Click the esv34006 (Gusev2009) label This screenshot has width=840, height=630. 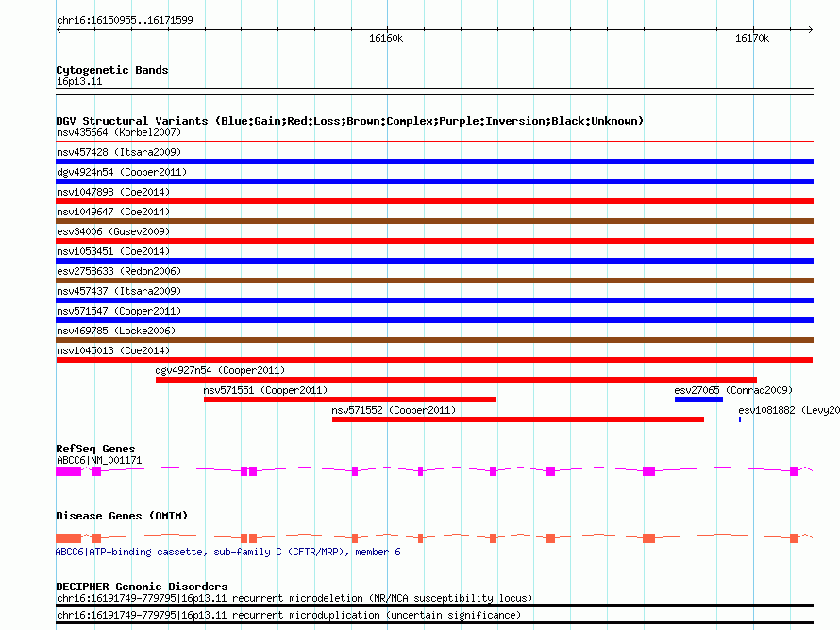tap(113, 231)
